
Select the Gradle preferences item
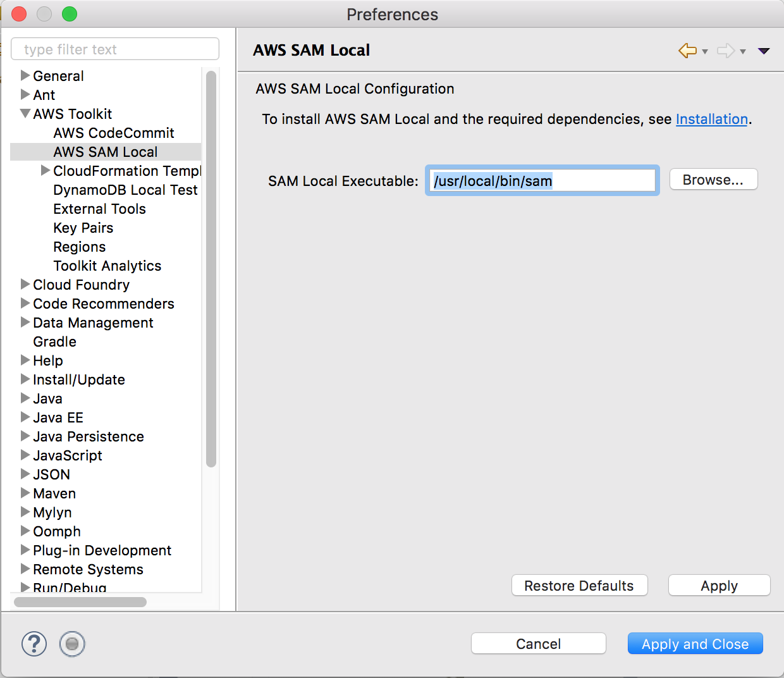55,342
